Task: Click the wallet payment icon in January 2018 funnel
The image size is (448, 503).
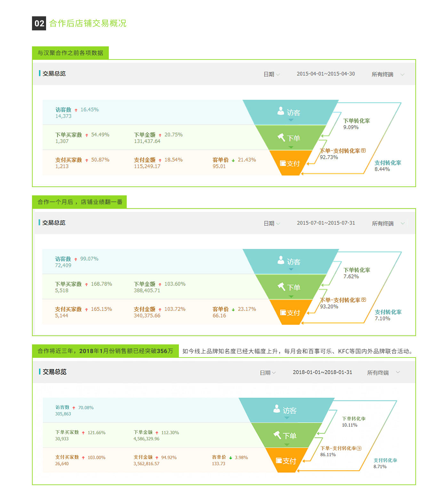Action: 279,460
